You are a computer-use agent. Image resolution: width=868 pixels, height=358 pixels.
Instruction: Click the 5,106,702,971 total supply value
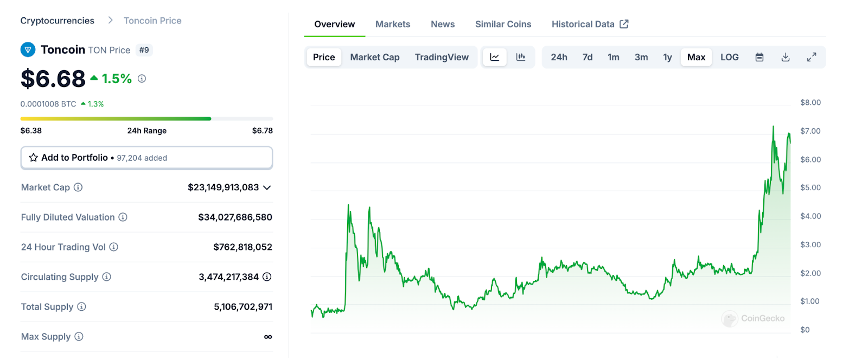[243, 307]
